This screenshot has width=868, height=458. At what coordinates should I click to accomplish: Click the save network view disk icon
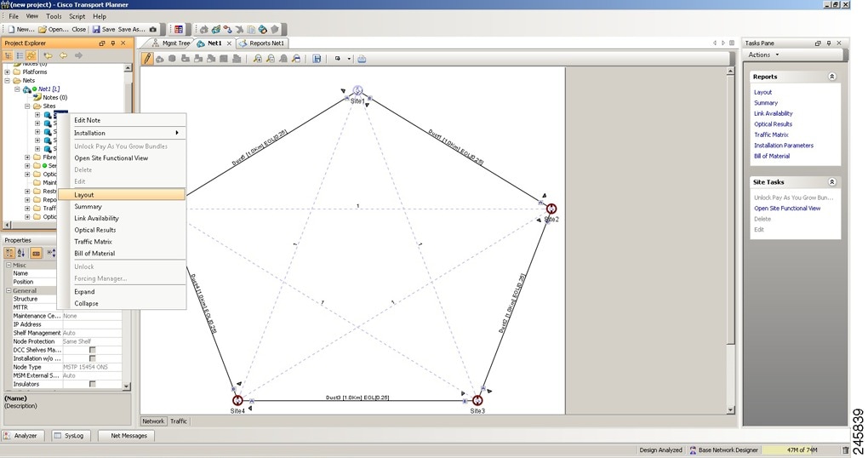pyautogui.click(x=317, y=59)
